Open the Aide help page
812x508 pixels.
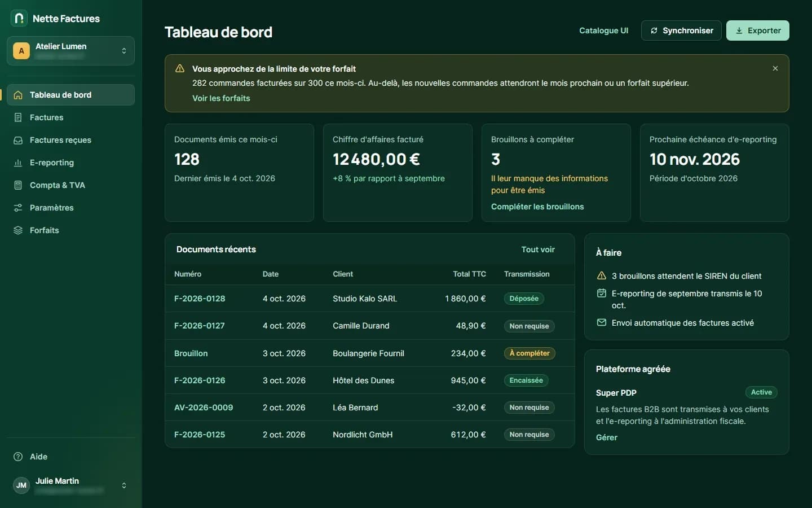[70, 457]
